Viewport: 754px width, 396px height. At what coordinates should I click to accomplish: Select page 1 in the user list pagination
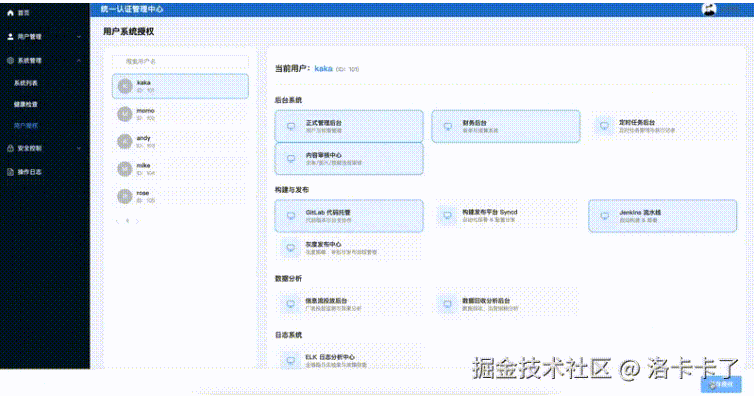pyautogui.click(x=127, y=221)
